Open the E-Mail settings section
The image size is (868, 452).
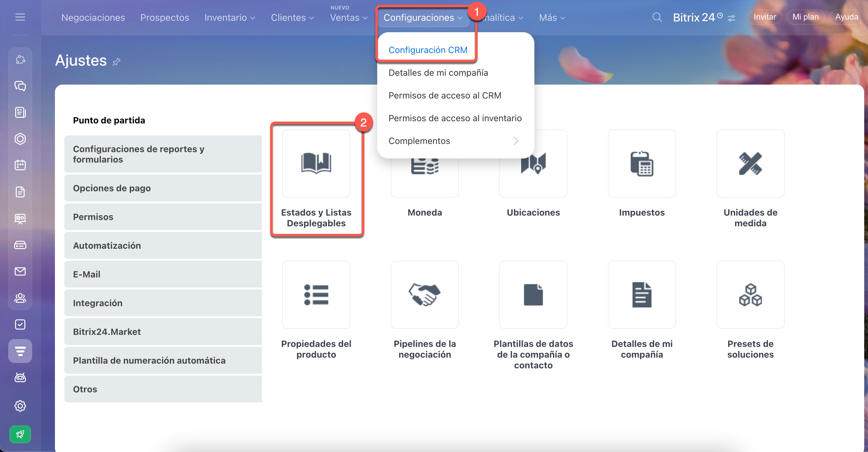click(163, 274)
